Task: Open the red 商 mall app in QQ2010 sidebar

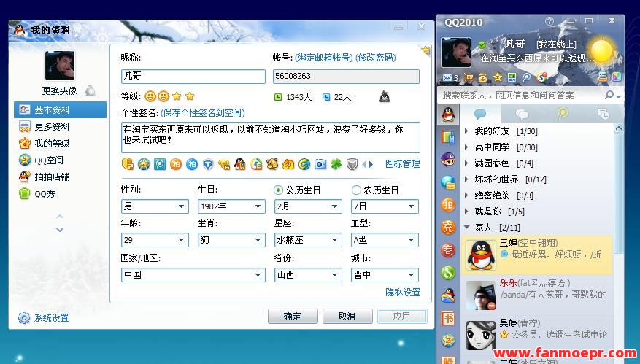Action: pyautogui.click(x=448, y=249)
